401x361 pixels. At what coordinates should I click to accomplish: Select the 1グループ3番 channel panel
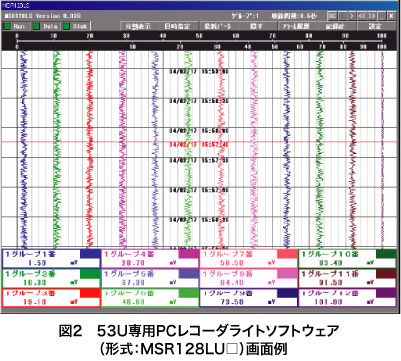point(51,298)
